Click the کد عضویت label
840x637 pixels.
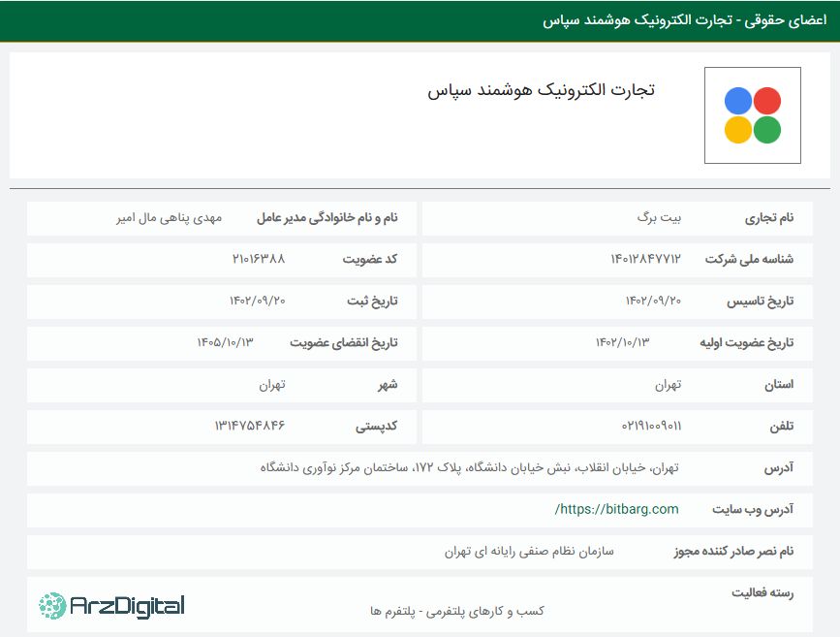(370, 260)
